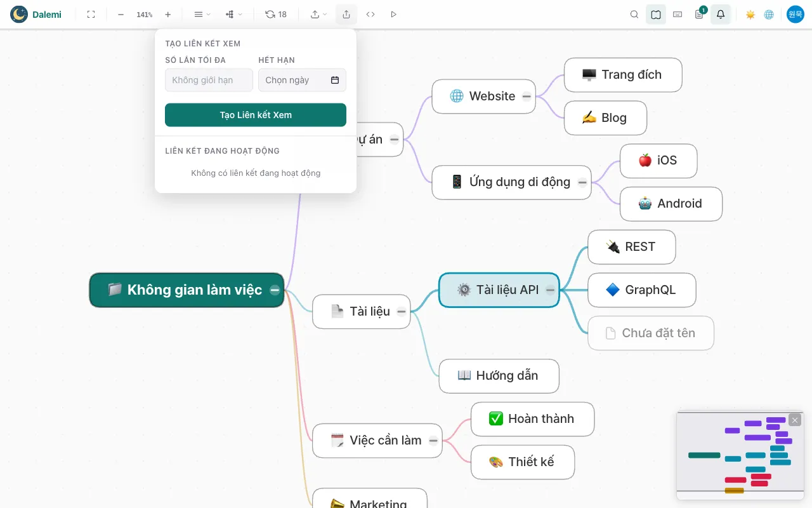812x508 pixels.
Task: Select the Hoàn thành node
Action: click(x=533, y=419)
